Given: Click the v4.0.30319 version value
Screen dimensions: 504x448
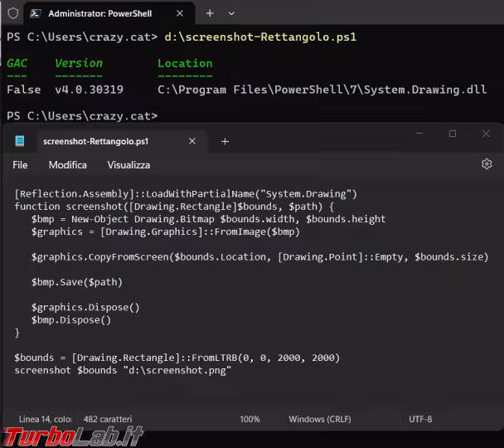Looking at the screenshot, I should [x=89, y=90].
